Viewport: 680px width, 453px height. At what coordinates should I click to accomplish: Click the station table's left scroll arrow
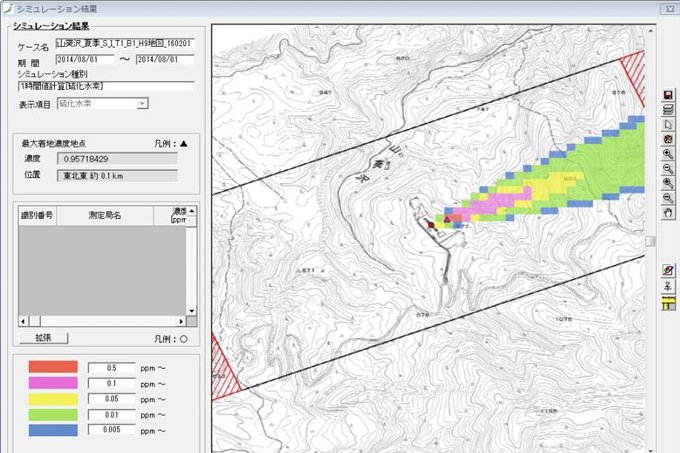[x=24, y=322]
